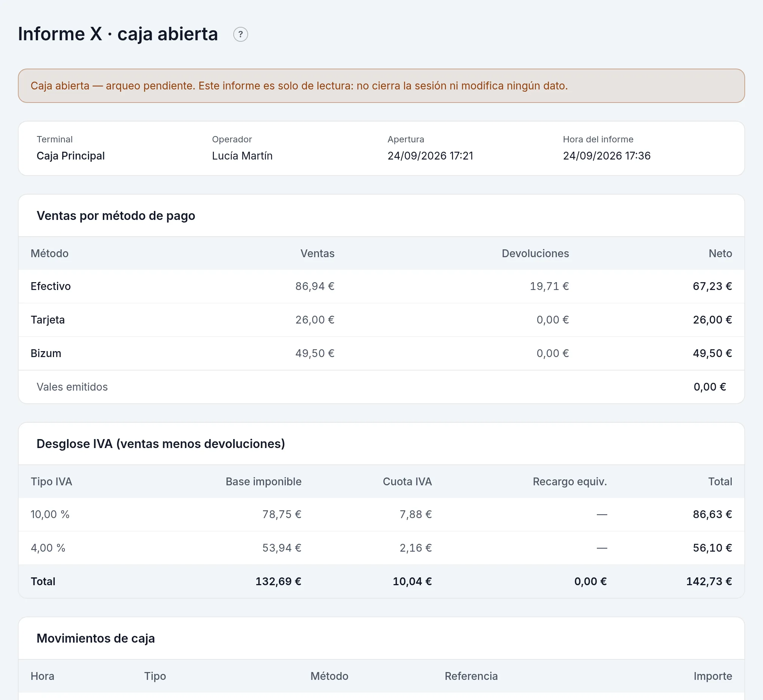Click the IVA quota '7,88 €'

point(415,514)
